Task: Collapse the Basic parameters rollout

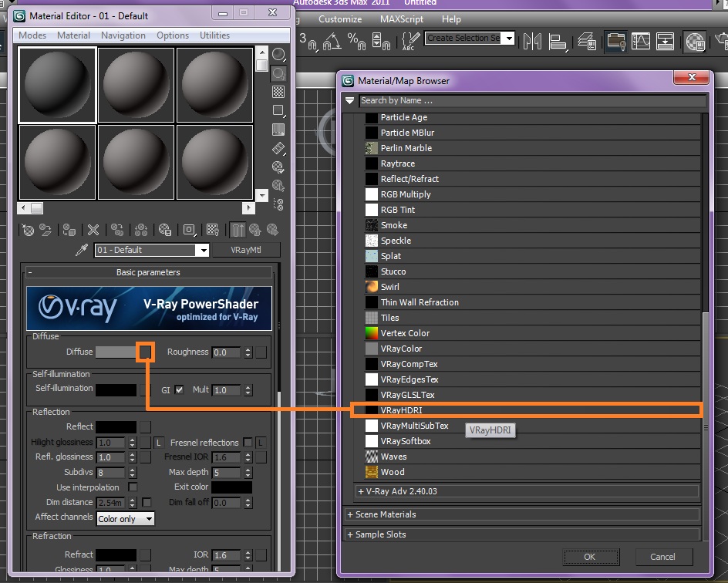Action: (x=149, y=272)
